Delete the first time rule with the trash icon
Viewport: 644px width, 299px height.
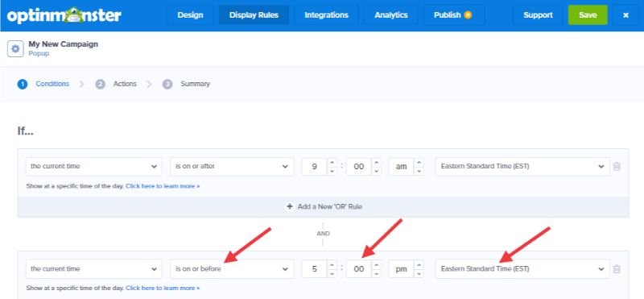coord(617,167)
